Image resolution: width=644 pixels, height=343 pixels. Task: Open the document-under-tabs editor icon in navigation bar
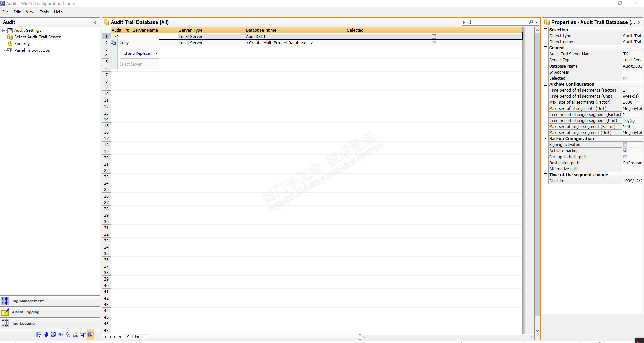coord(83,334)
